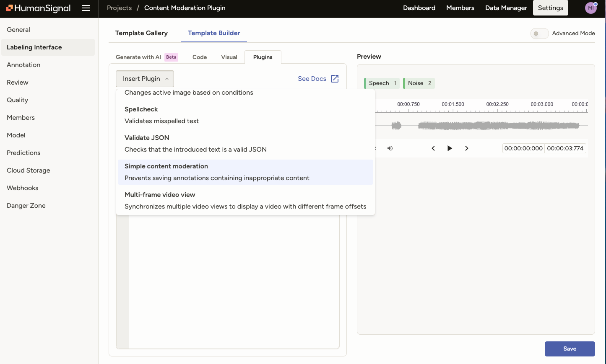Open the user avatar menu

[x=590, y=8]
